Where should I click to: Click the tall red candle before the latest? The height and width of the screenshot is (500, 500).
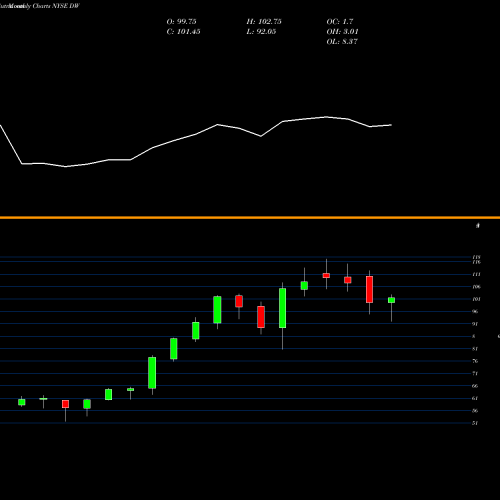point(369,289)
